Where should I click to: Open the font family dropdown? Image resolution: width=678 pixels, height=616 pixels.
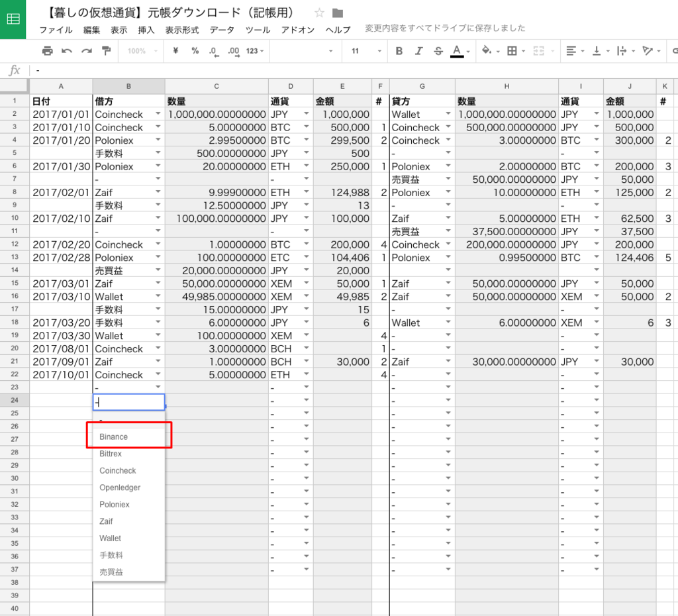coord(305,51)
